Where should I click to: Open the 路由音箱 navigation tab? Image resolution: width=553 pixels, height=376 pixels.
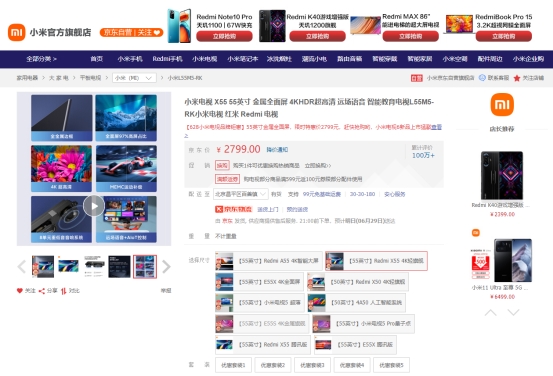point(350,59)
